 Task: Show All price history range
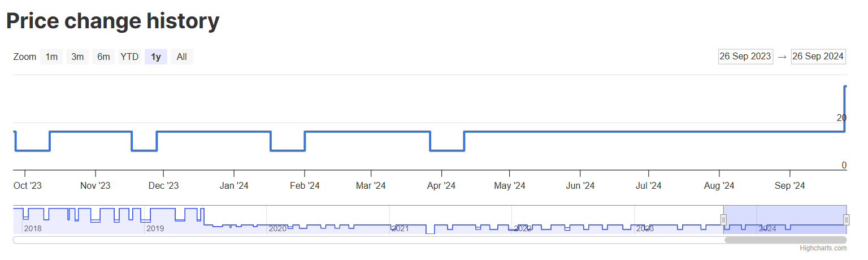pyautogui.click(x=182, y=57)
